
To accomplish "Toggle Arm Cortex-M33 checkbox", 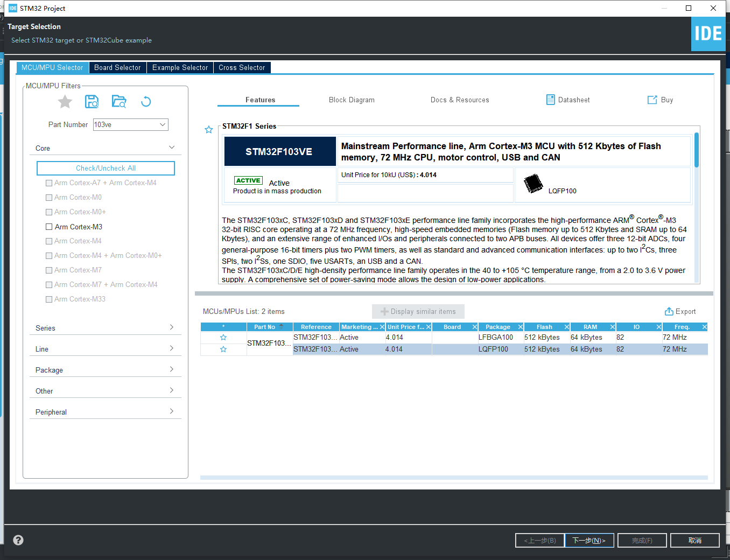I will coord(49,299).
